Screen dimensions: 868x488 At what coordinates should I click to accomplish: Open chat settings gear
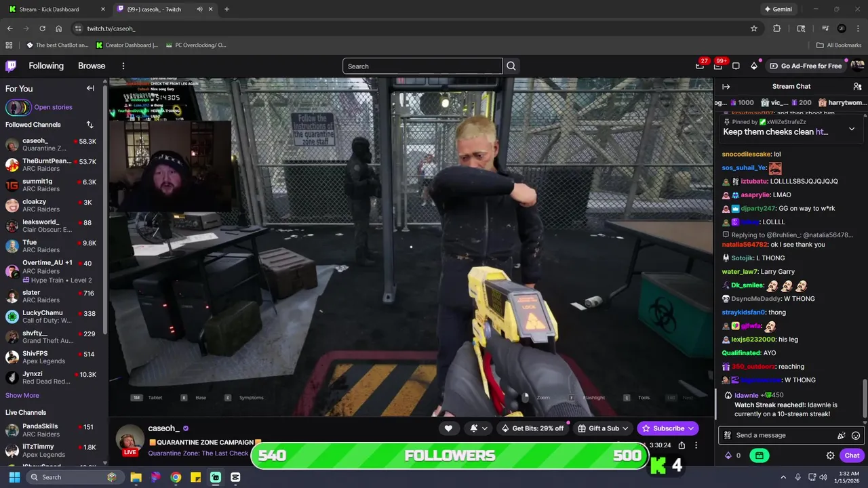[830, 455]
